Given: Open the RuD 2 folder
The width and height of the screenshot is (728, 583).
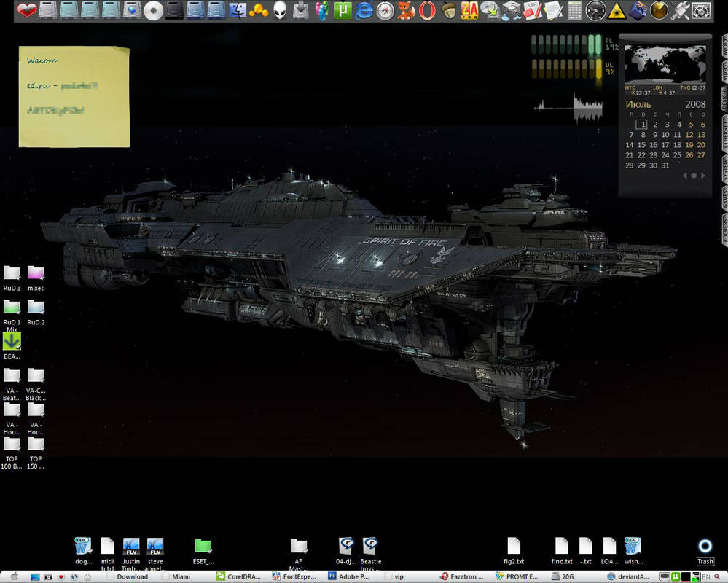Looking at the screenshot, I should [x=36, y=313].
